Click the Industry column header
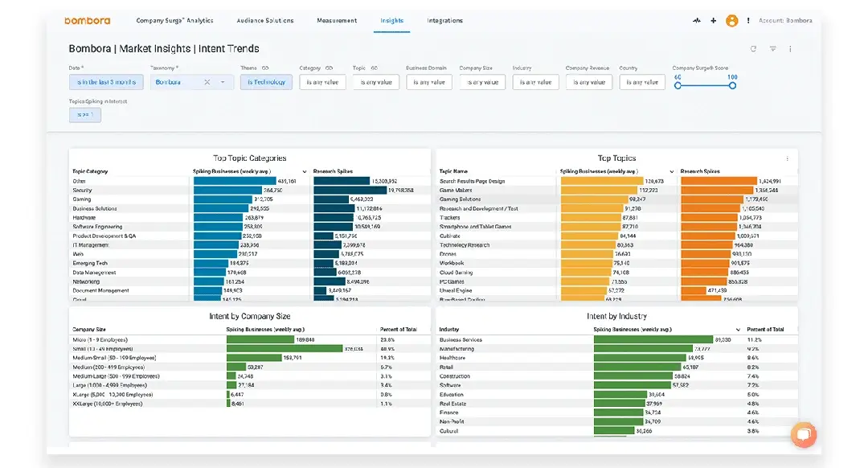Image resolution: width=868 pixels, height=468 pixels. coord(449,330)
